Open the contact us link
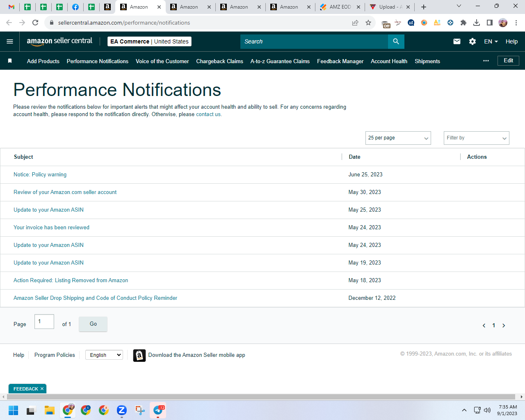The height and width of the screenshot is (420, 525). (208, 114)
